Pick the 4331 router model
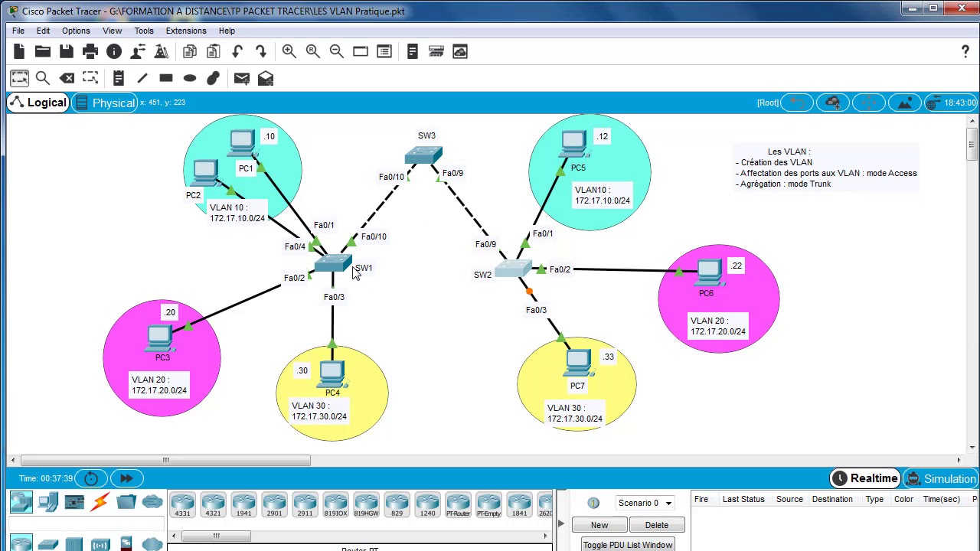The image size is (980, 551). 182,505
